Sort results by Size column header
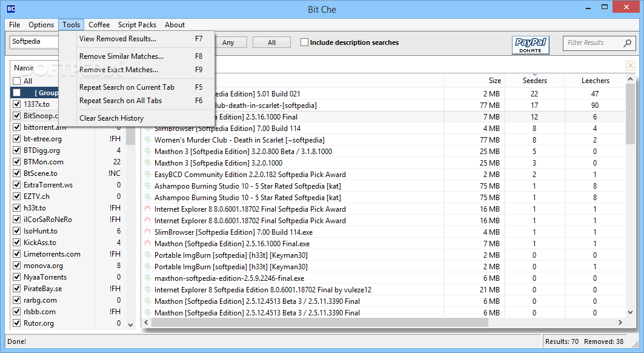 (x=474, y=81)
